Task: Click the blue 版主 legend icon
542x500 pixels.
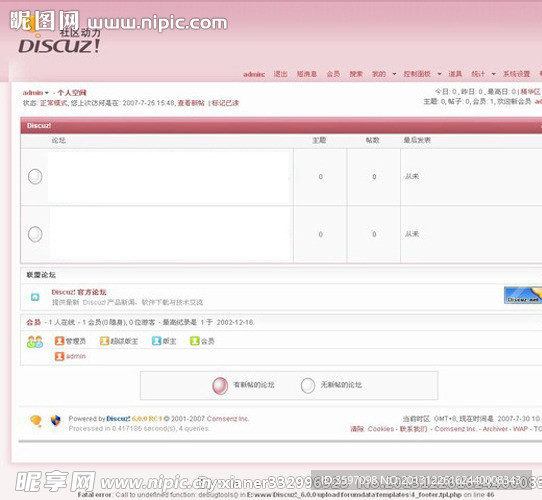Action: pos(157,341)
